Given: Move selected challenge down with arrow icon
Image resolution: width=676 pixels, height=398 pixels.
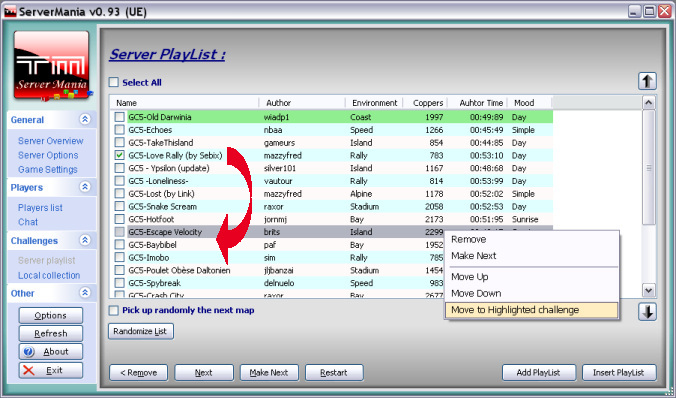Looking at the screenshot, I should (x=647, y=312).
